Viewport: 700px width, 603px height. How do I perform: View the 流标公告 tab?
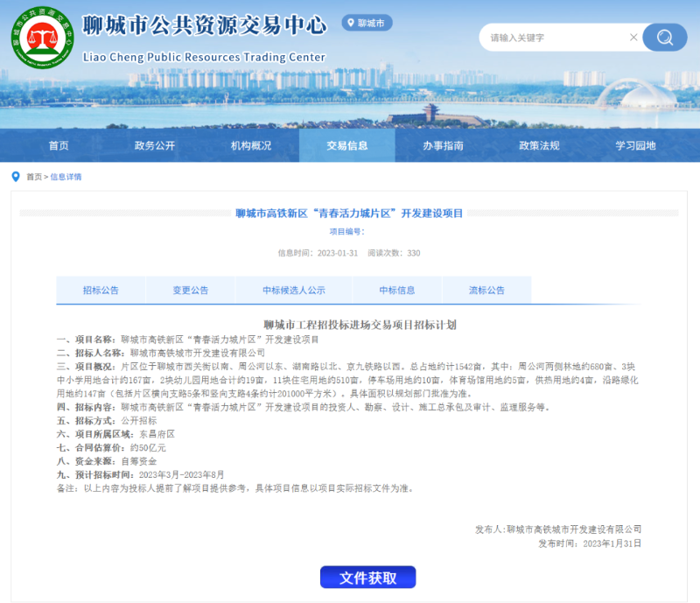[486, 291]
